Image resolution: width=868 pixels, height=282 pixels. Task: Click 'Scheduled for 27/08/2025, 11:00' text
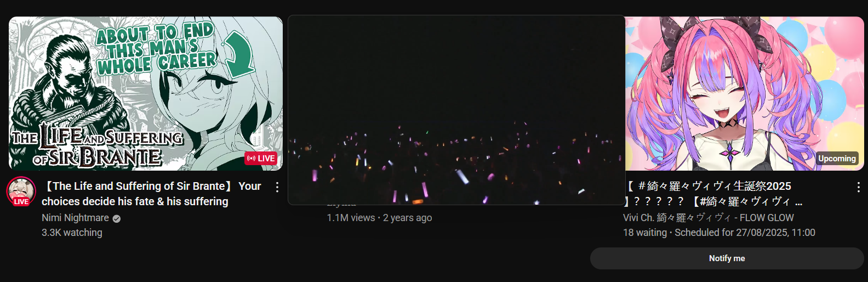745,233
